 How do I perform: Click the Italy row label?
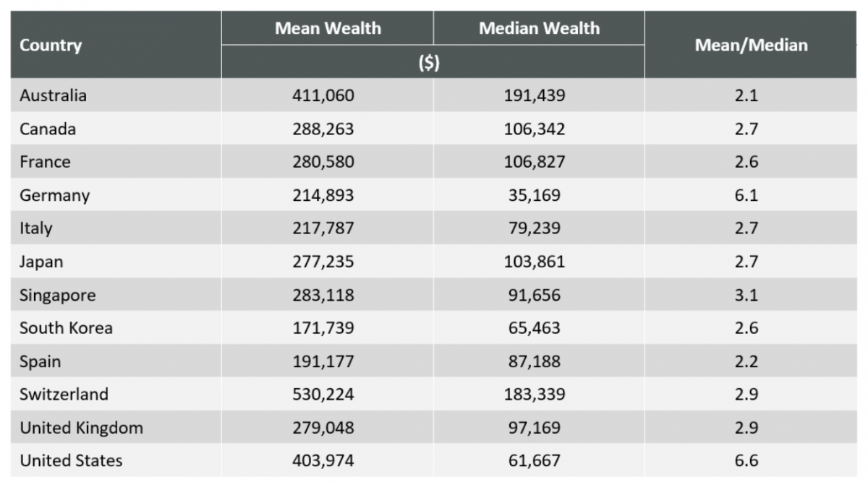click(36, 228)
